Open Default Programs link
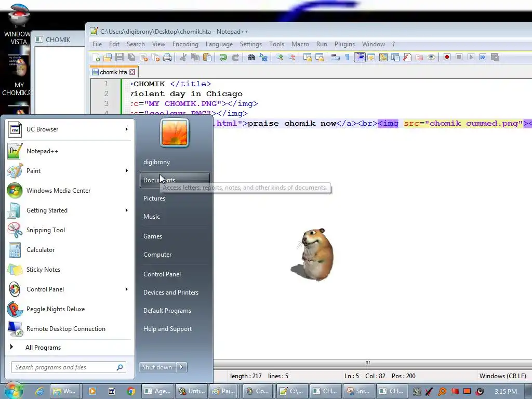 tap(167, 311)
